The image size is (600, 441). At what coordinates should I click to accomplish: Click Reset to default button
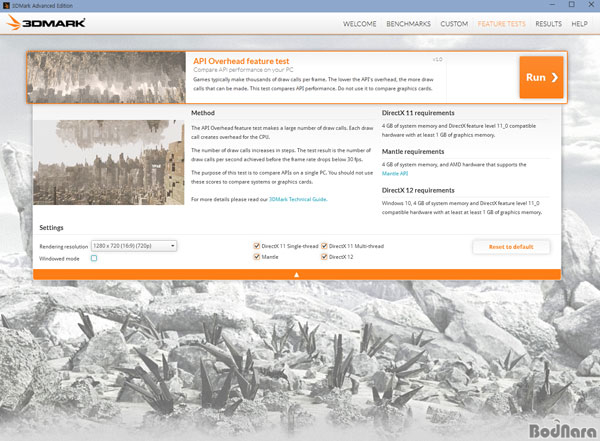pyautogui.click(x=511, y=247)
